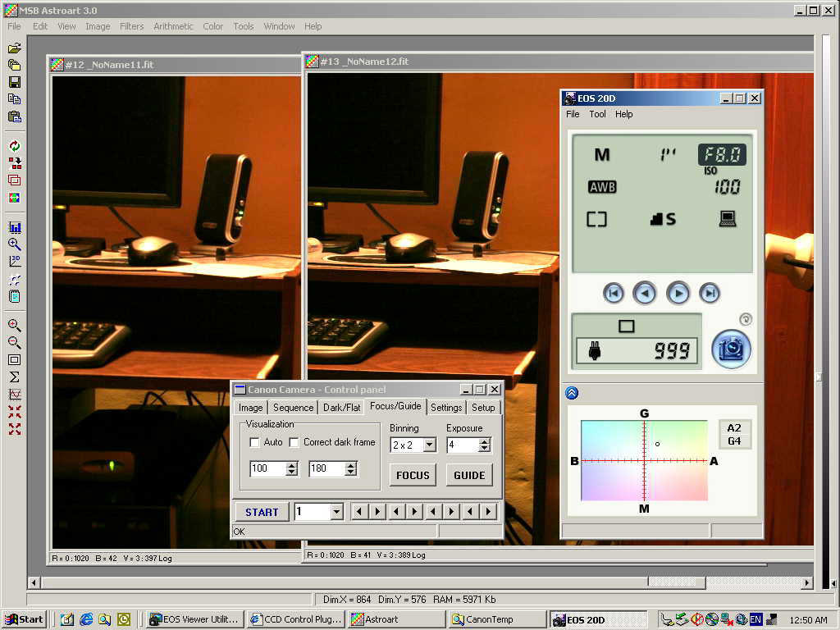The height and width of the screenshot is (630, 840).
Task: Click the blue camera shutter release button
Action: 731,349
